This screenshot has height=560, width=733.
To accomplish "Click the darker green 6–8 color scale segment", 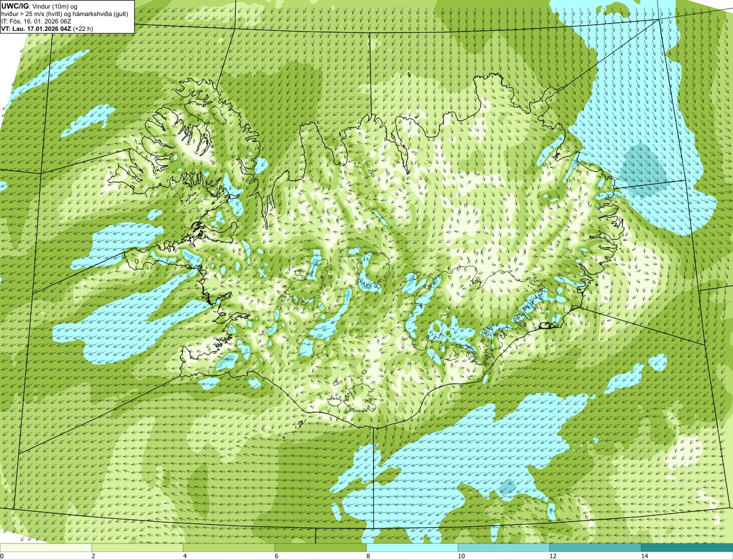I will pos(321,547).
